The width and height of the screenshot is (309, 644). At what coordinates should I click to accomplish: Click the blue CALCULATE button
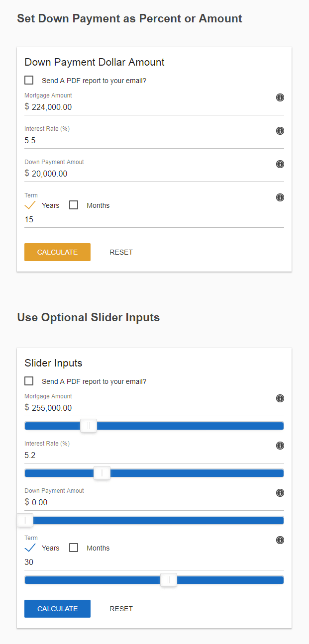click(x=57, y=609)
